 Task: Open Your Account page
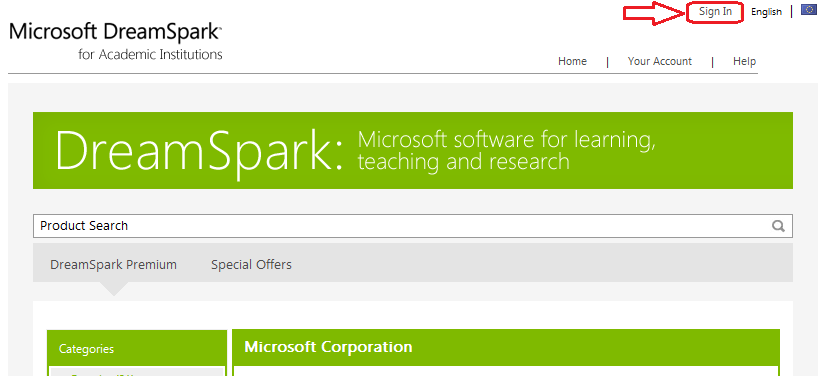tap(659, 61)
